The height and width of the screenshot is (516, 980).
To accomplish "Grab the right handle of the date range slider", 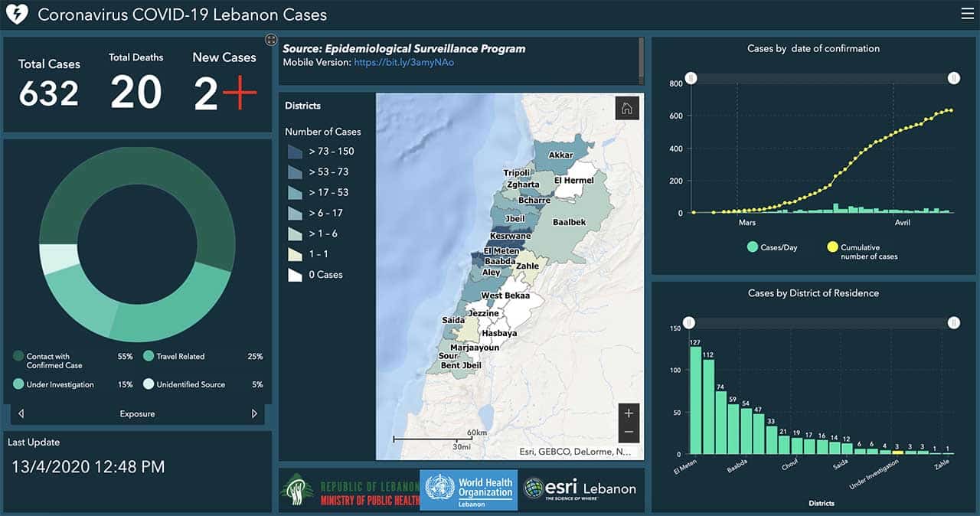I will click(x=953, y=78).
